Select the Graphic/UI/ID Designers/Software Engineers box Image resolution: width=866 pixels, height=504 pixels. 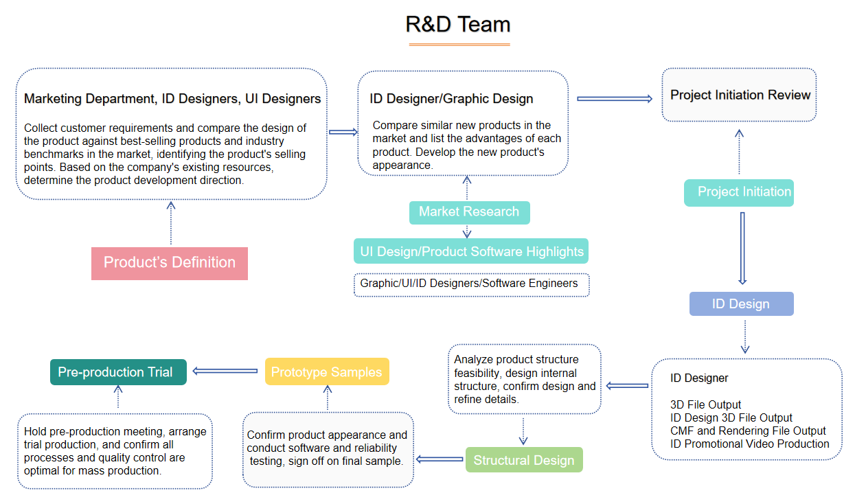pos(471,284)
